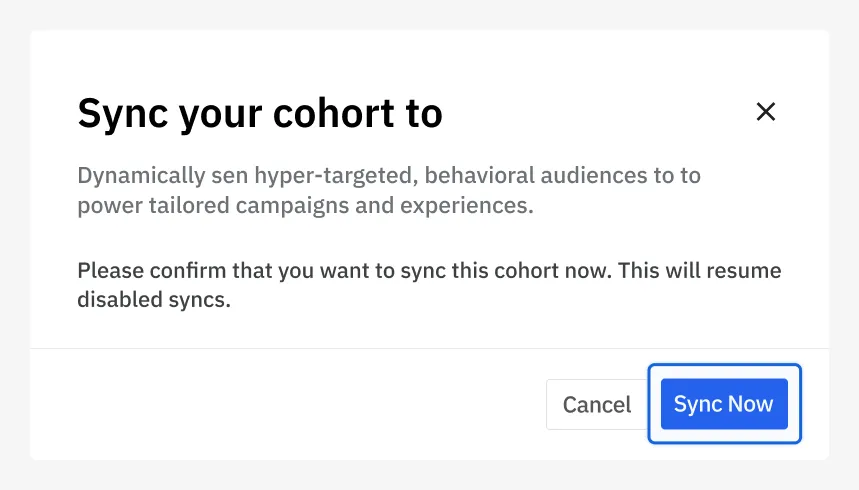
Task: Choose Cancel to abort syncing
Action: 597,404
